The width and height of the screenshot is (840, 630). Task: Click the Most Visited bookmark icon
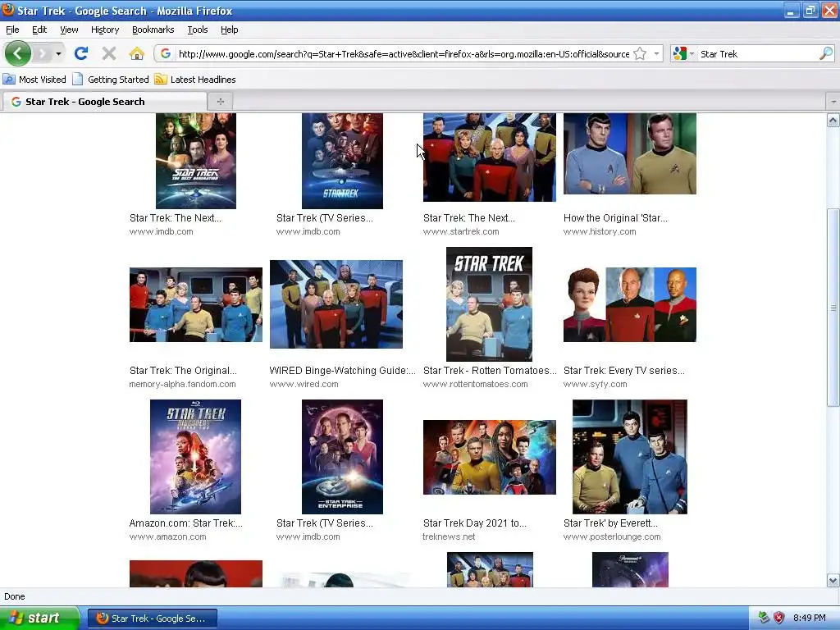coord(9,80)
